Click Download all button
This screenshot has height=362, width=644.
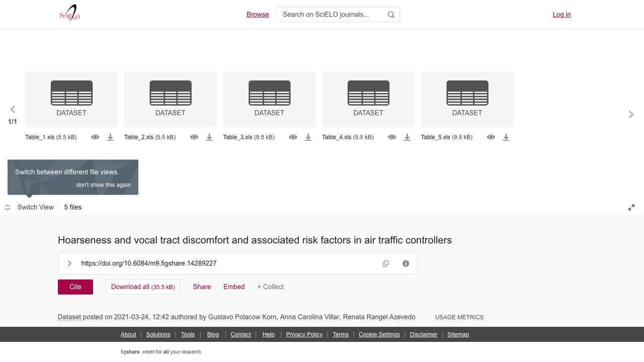(x=143, y=287)
